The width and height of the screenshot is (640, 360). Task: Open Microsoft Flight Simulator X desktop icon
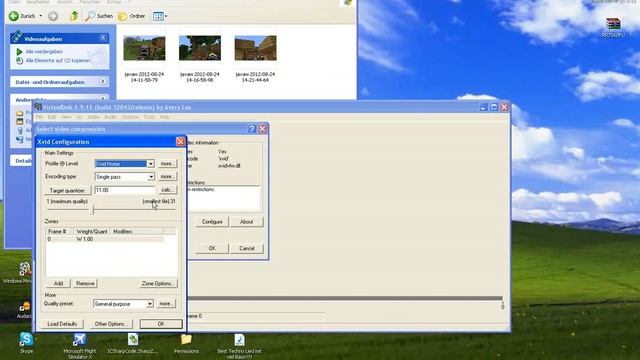point(79,339)
